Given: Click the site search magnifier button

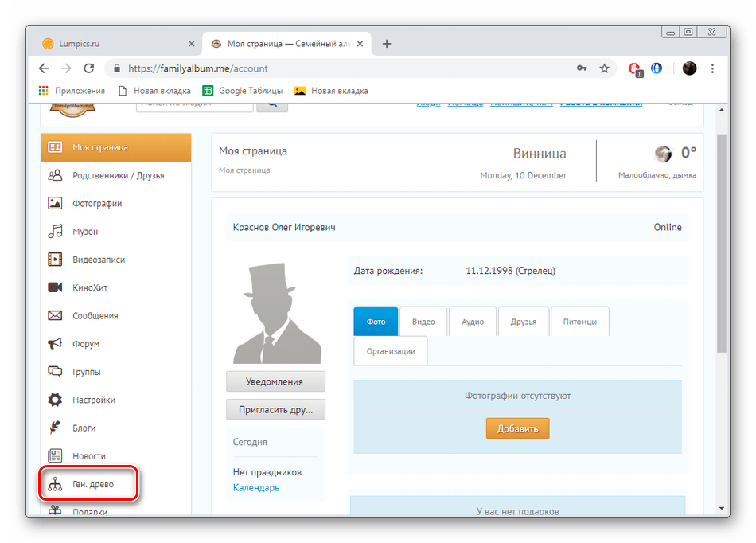Looking at the screenshot, I should (x=272, y=106).
